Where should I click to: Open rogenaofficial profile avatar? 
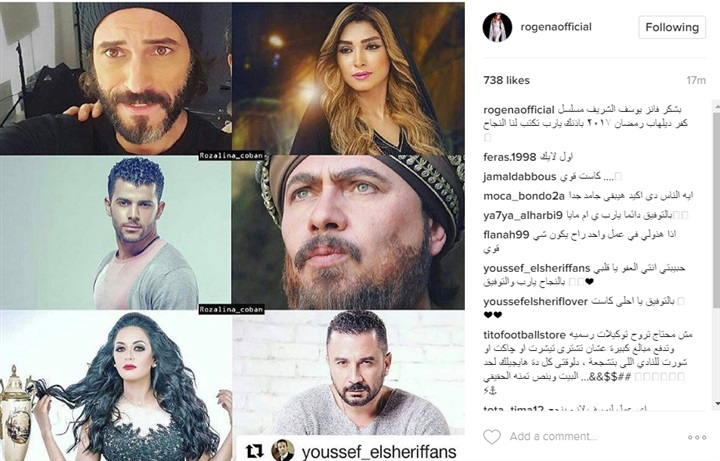497,27
